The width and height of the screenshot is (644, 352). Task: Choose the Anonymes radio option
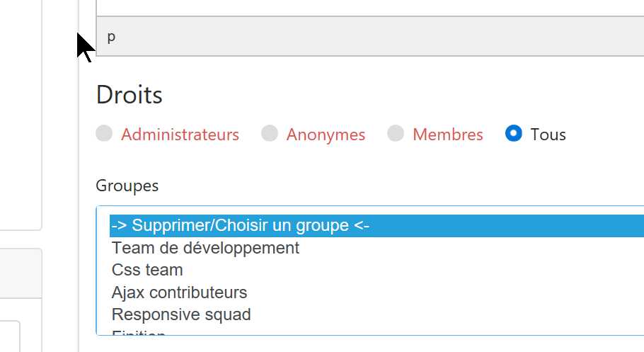[x=269, y=133]
